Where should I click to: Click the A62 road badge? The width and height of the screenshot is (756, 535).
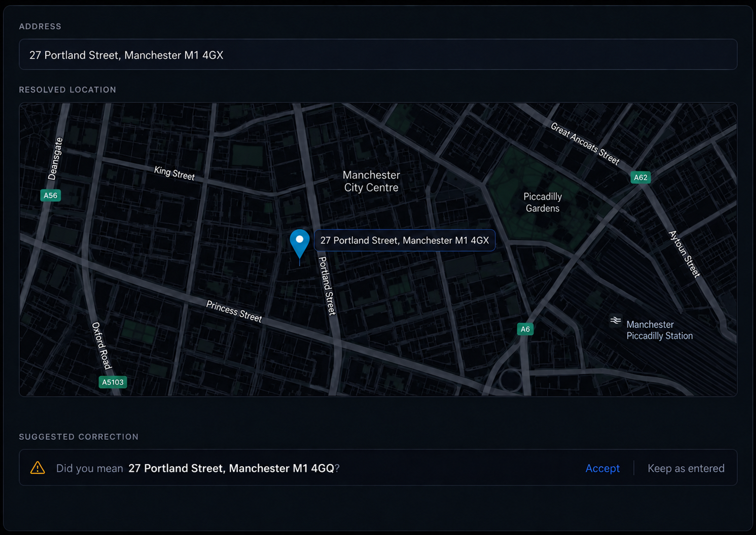point(640,177)
